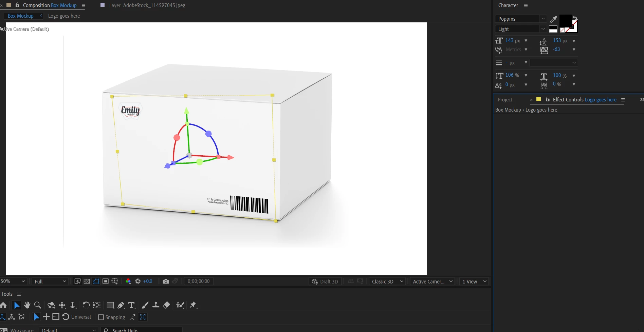
Task: Open the Active Camera view dropdown
Action: [433, 281]
